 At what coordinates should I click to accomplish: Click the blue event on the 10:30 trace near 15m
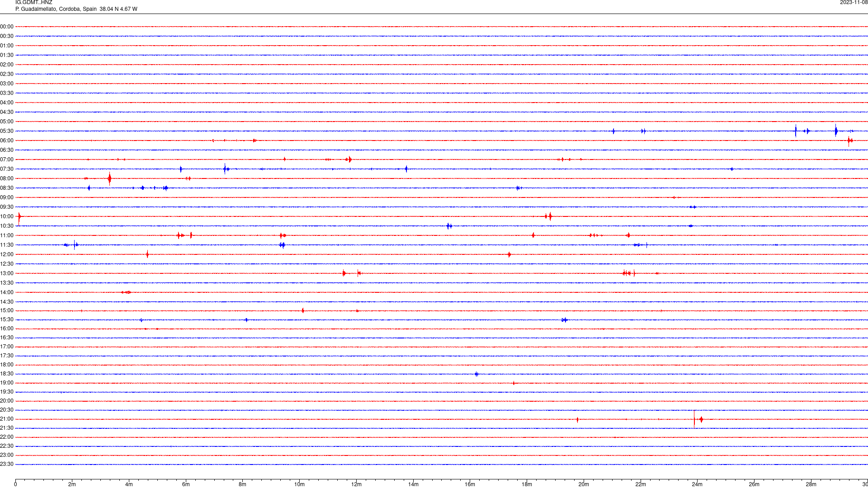(x=449, y=226)
